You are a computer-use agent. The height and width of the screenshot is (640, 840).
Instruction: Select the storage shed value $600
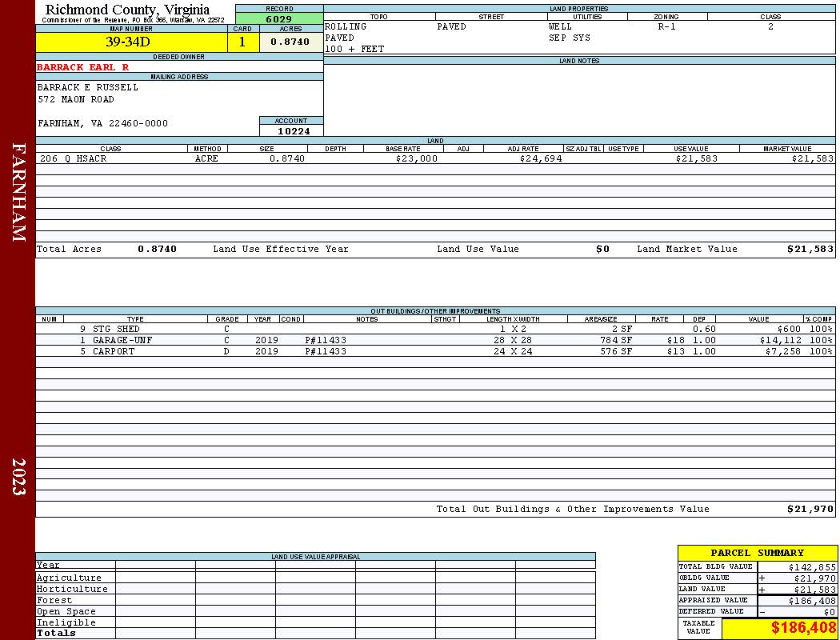tap(789, 330)
